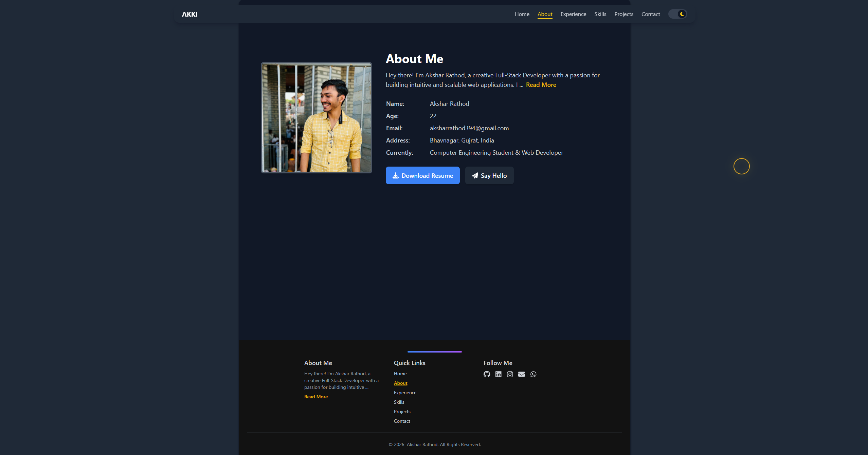This screenshot has height=455, width=868.
Task: Click the profile photo of Akshar
Action: [x=316, y=118]
